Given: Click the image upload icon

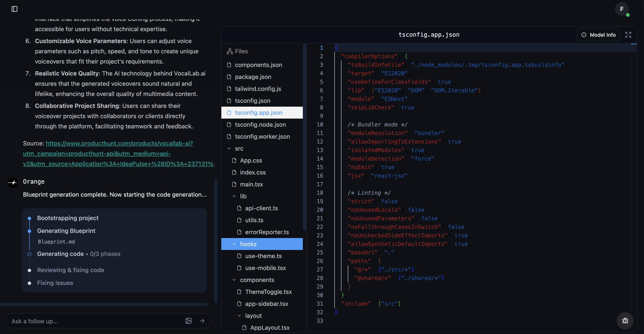Looking at the screenshot, I should point(189,321).
